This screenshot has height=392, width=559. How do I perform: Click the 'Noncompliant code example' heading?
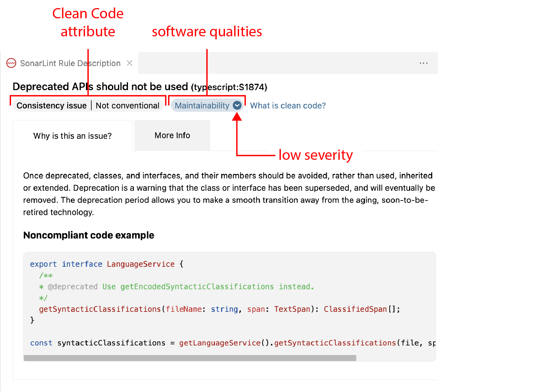coord(89,235)
